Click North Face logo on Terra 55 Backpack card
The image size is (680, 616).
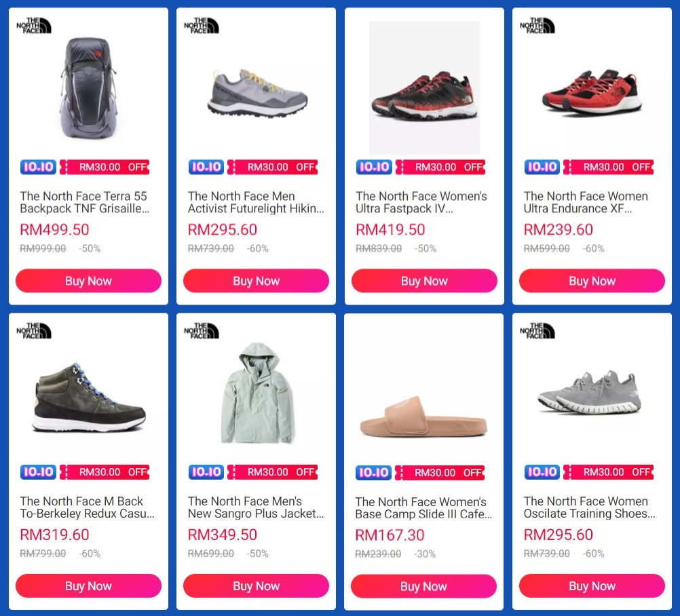pyautogui.click(x=34, y=26)
